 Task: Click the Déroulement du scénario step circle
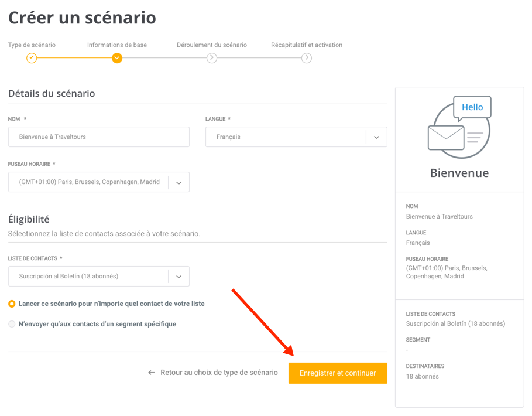tap(212, 58)
